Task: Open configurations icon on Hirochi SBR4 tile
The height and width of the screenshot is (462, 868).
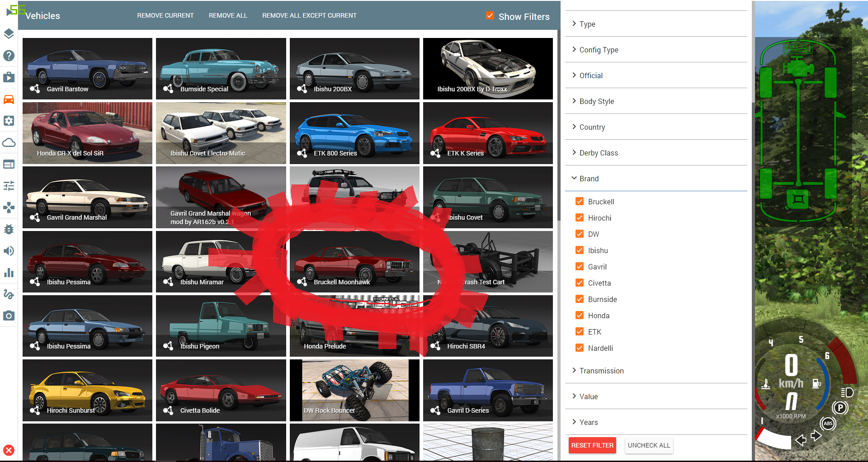Action: [435, 346]
